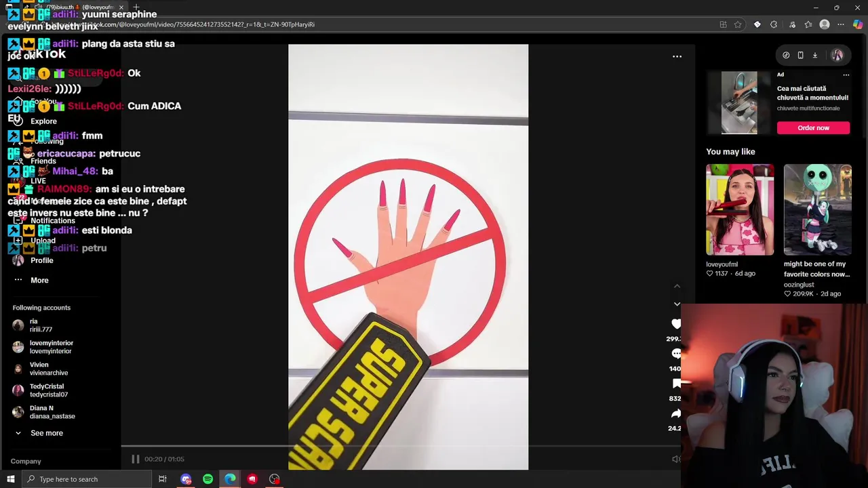
Task: Mute the video with speaker icon
Action: (x=676, y=459)
